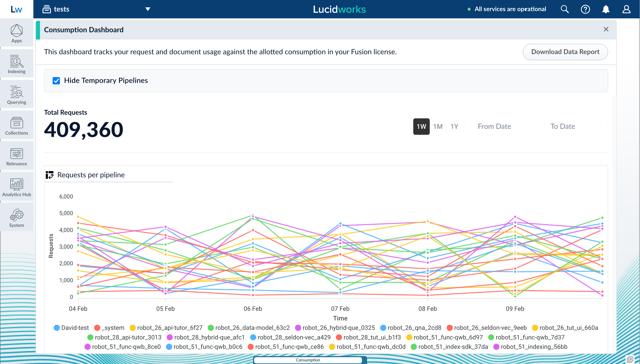Click the Consumption tab at bottom
This screenshot has height=364, width=640.
coord(308,360)
